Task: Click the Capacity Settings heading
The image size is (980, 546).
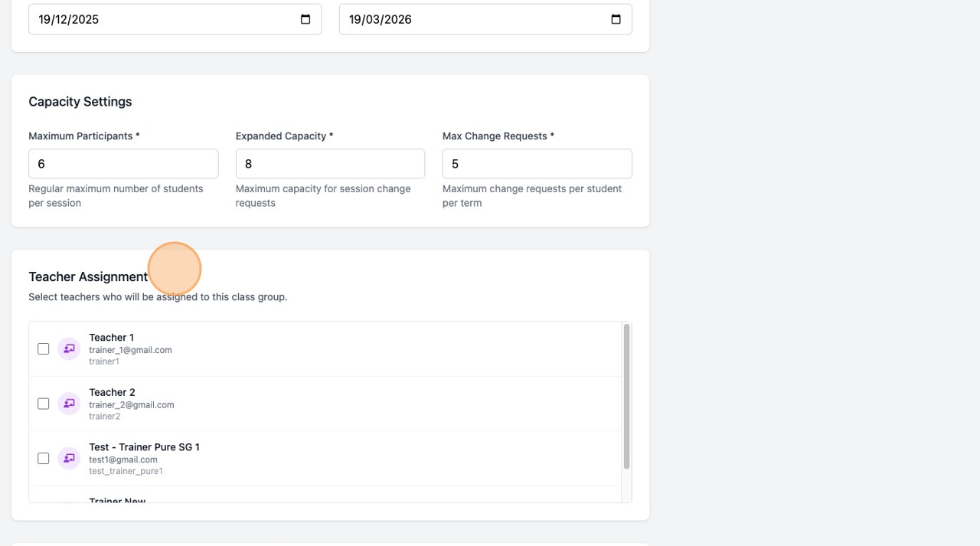Action: [80, 102]
